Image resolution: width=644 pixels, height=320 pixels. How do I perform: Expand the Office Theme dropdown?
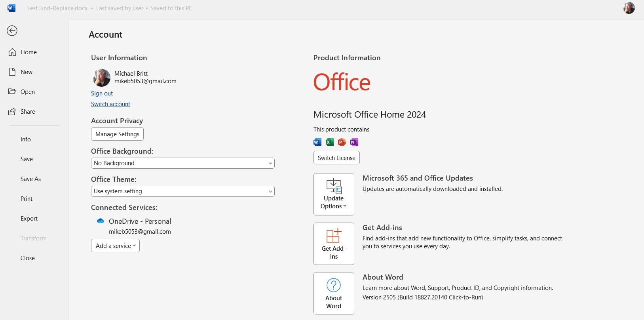(x=182, y=191)
